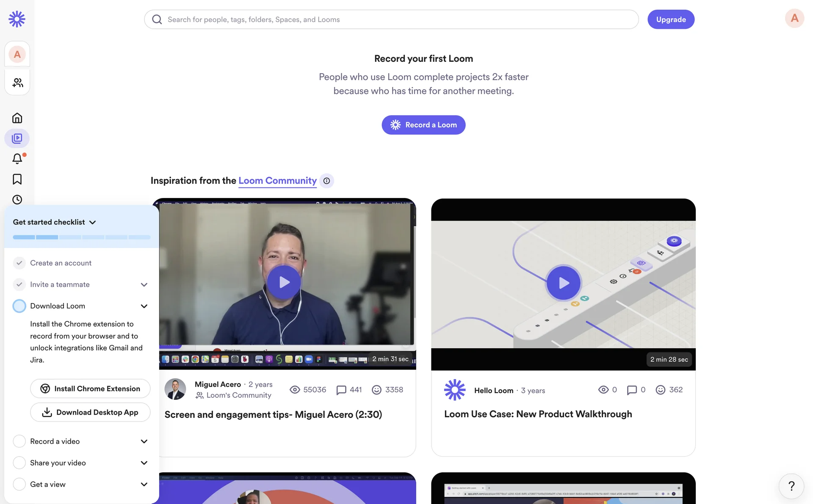813x504 pixels.
Task: Open the video Library icon
Action: coord(17,138)
